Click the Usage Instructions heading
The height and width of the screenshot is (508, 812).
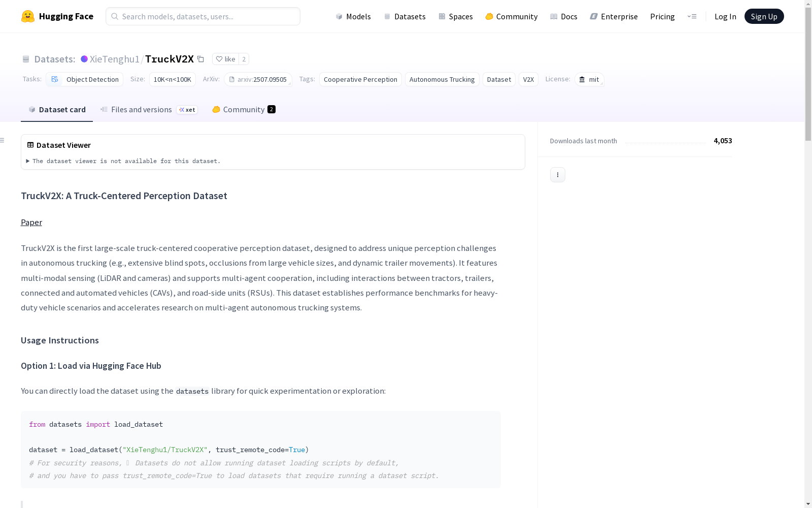[x=60, y=340]
